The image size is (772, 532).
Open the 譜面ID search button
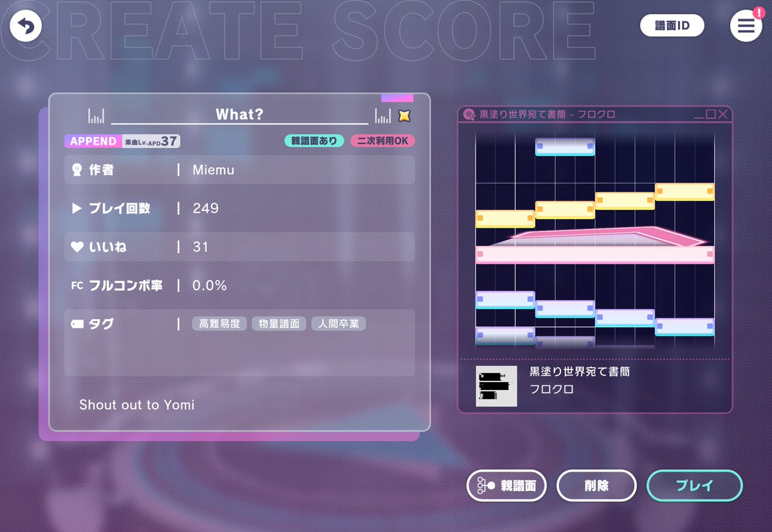tap(672, 26)
